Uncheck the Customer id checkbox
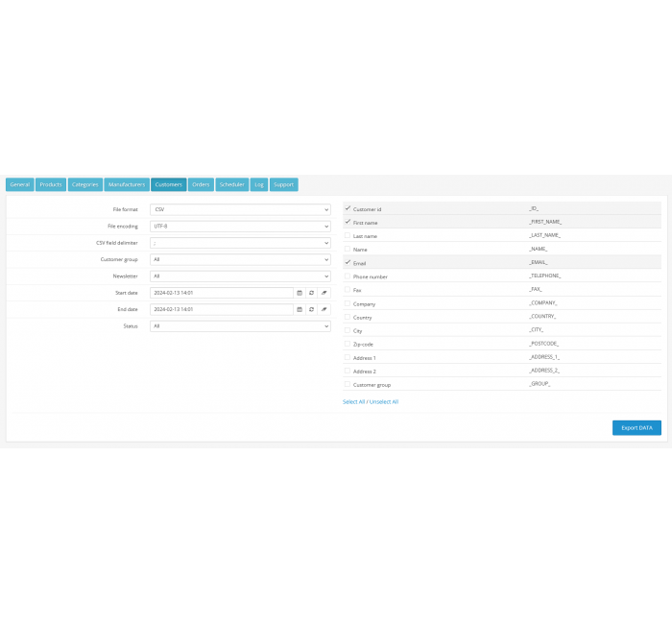The width and height of the screenshot is (672, 624). (348, 208)
